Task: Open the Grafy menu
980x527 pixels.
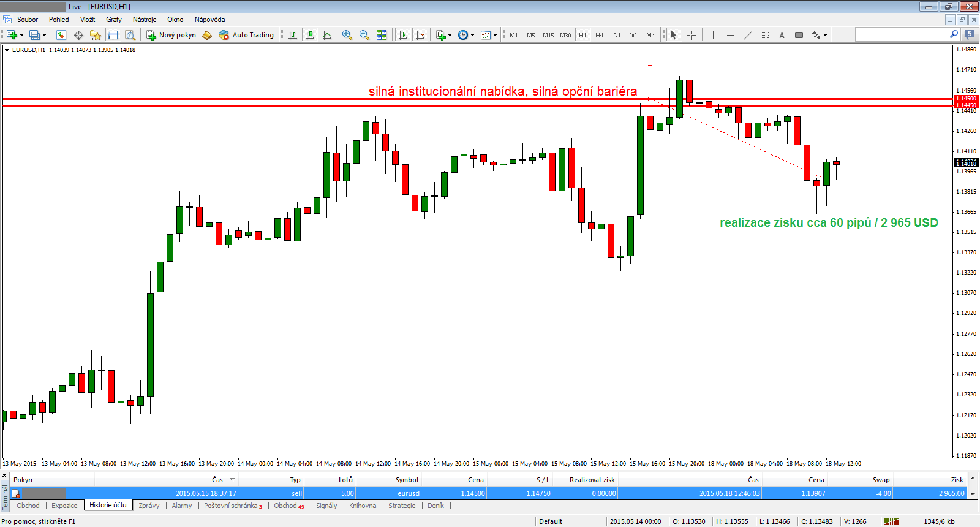Action: pyautogui.click(x=114, y=20)
